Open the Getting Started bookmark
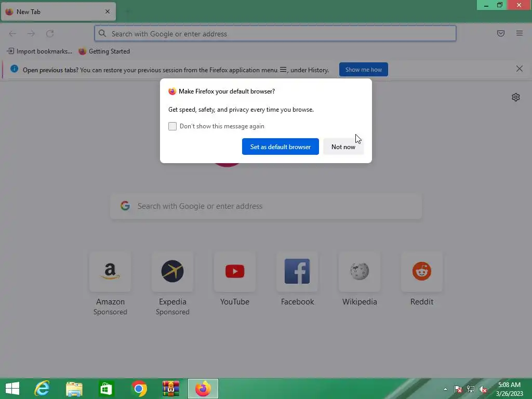 (104, 51)
